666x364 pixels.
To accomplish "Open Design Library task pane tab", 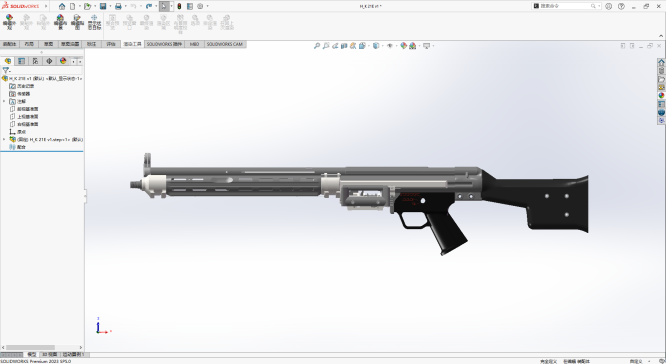I will pos(661,71).
